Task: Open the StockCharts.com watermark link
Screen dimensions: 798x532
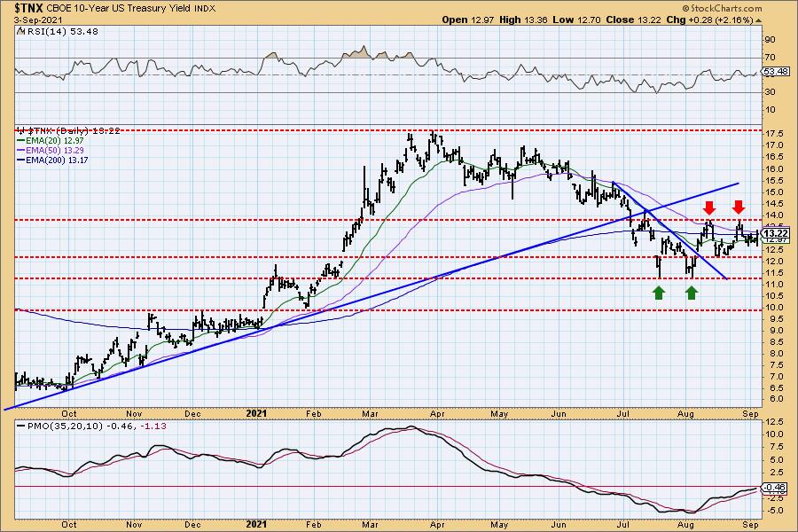Action: [722, 8]
